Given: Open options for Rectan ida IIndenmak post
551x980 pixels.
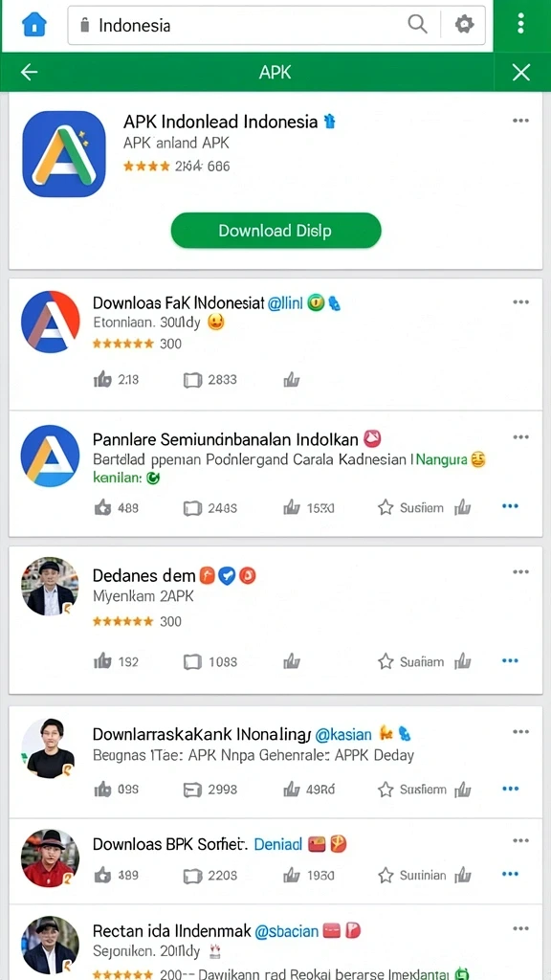Looking at the screenshot, I should (x=520, y=927).
